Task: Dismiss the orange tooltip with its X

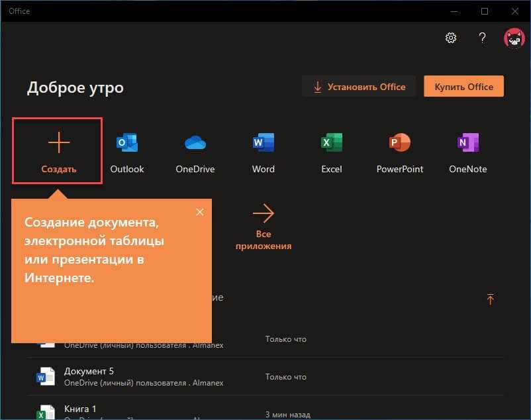Action: pos(200,212)
